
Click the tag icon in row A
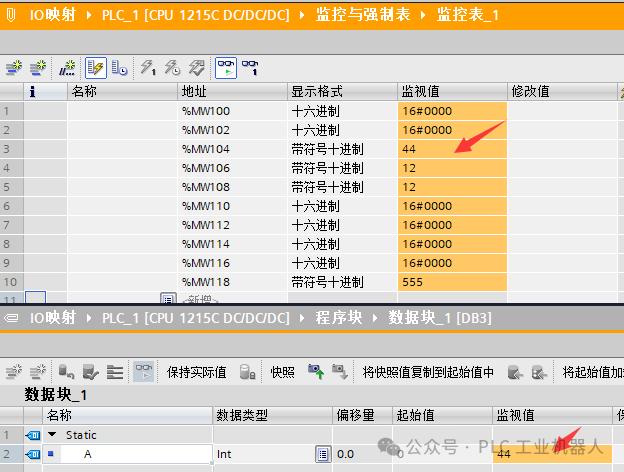[x=33, y=454]
